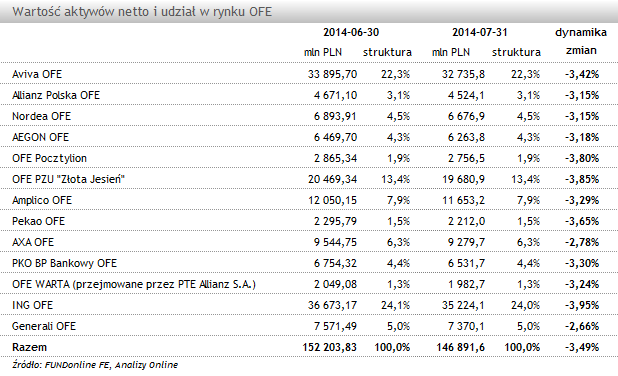Click the Razem total value 152 203,83

[x=329, y=347]
